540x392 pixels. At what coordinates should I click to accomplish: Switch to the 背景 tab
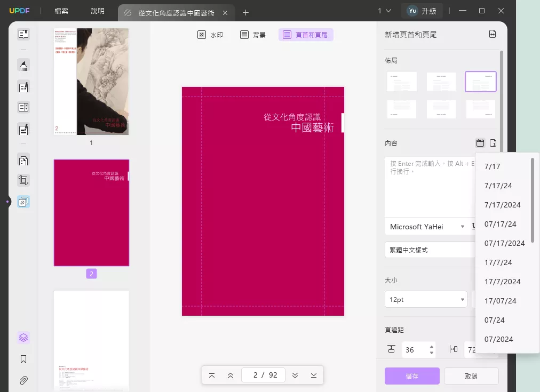(253, 35)
